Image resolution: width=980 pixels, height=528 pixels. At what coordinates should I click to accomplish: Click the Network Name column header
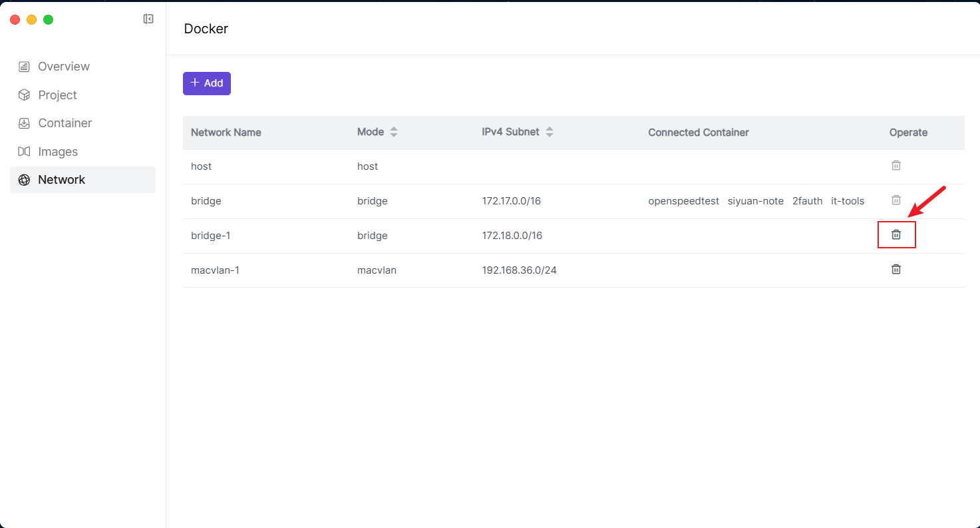(226, 132)
